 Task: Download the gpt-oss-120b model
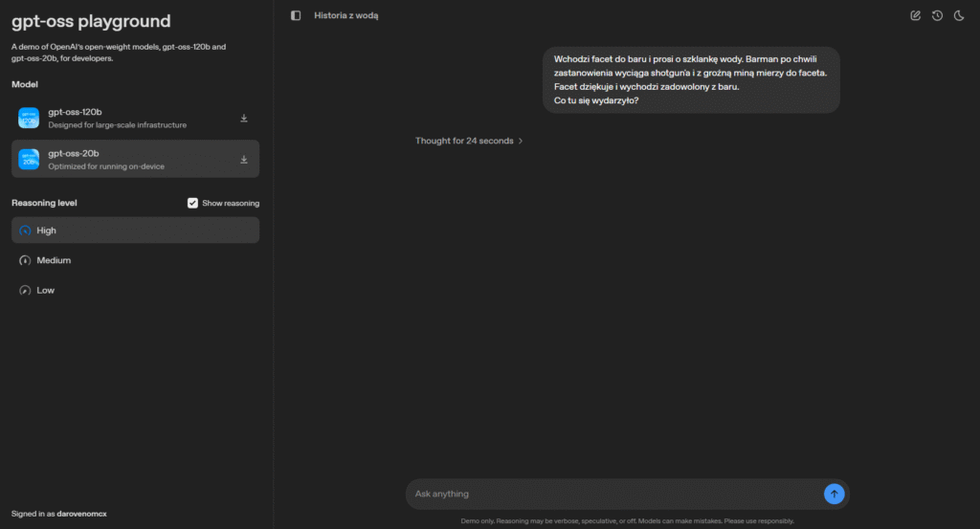(244, 119)
